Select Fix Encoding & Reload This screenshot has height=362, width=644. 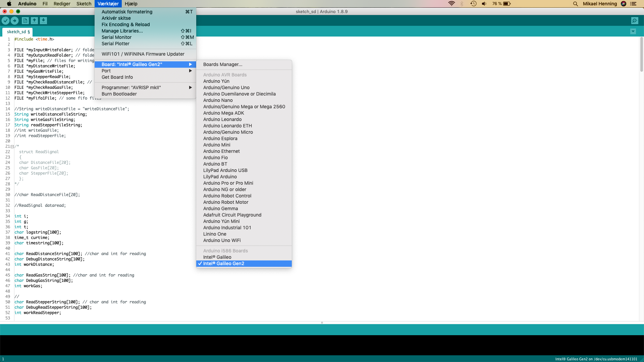click(x=145, y=24)
